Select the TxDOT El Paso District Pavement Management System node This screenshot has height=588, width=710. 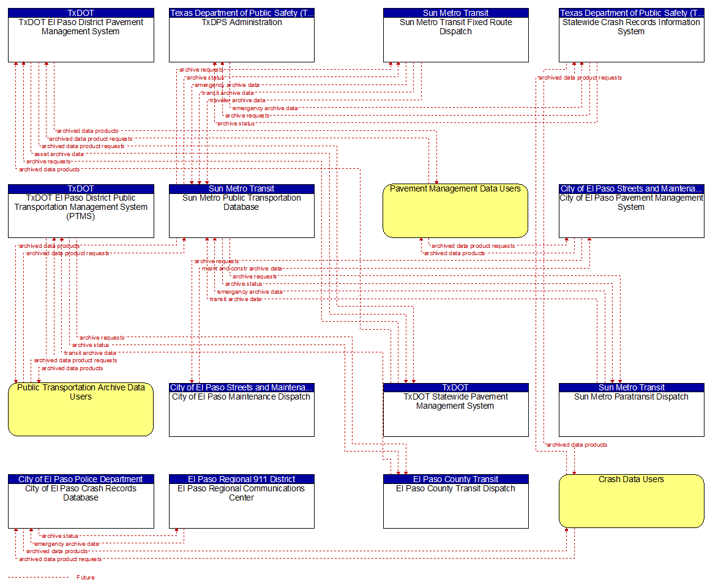click(81, 35)
